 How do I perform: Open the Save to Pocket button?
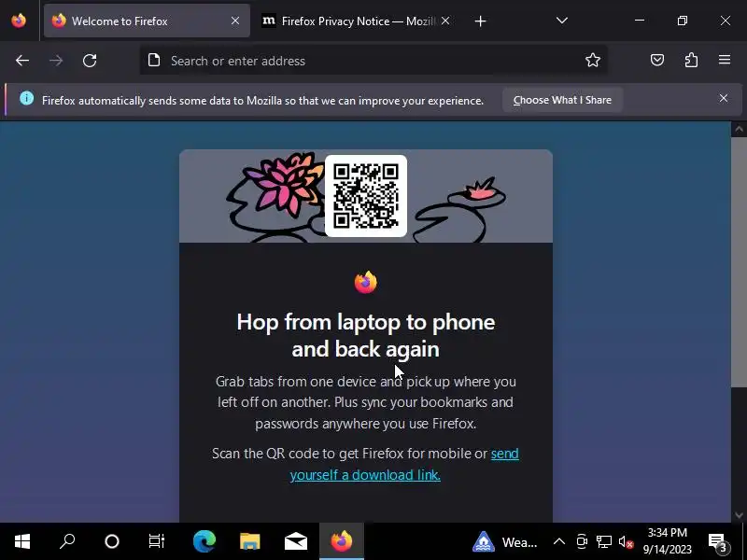coord(657,60)
